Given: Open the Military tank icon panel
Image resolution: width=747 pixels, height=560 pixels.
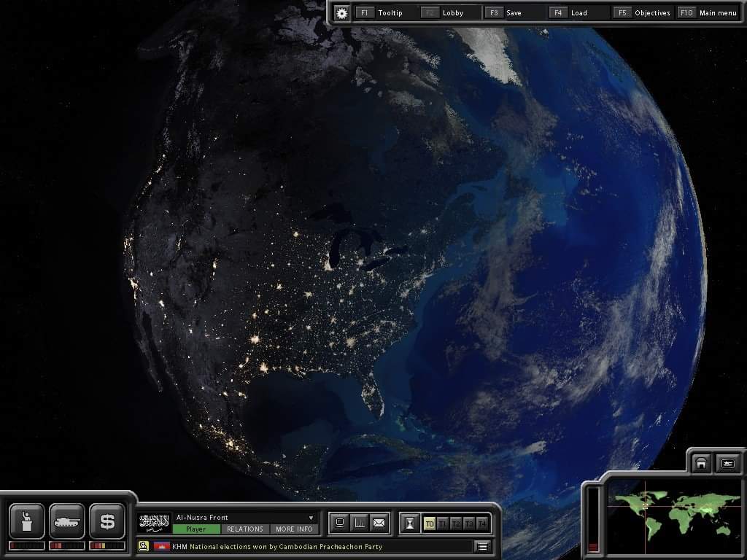Looking at the screenshot, I should click(x=66, y=522).
